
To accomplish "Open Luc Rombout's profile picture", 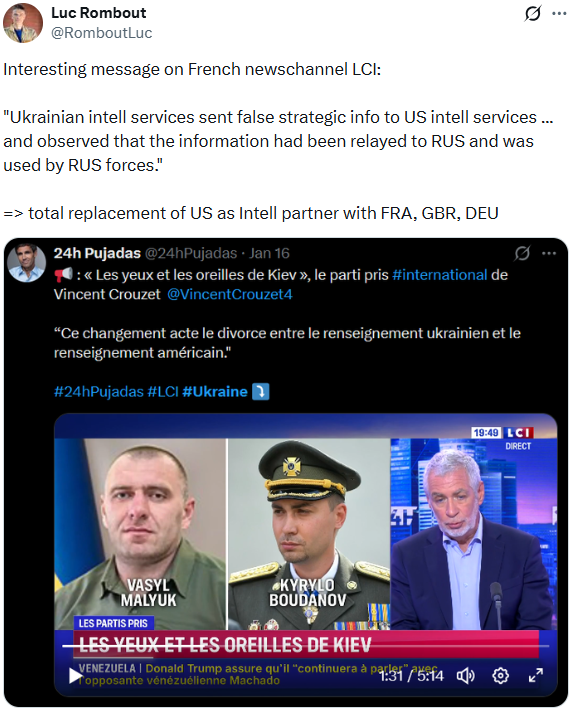I will tap(23, 23).
